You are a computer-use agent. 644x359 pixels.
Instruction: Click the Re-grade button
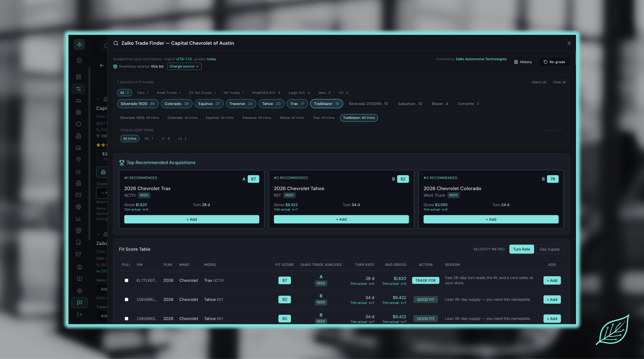(x=554, y=62)
